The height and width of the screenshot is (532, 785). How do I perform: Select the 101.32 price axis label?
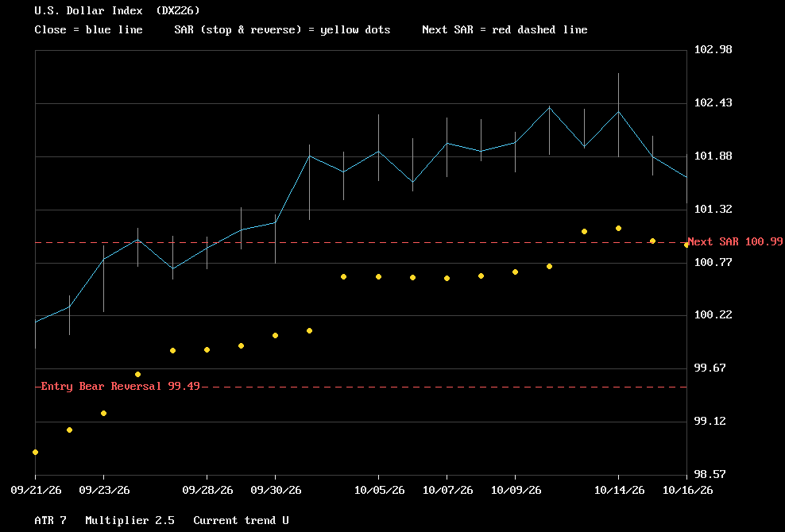click(713, 209)
